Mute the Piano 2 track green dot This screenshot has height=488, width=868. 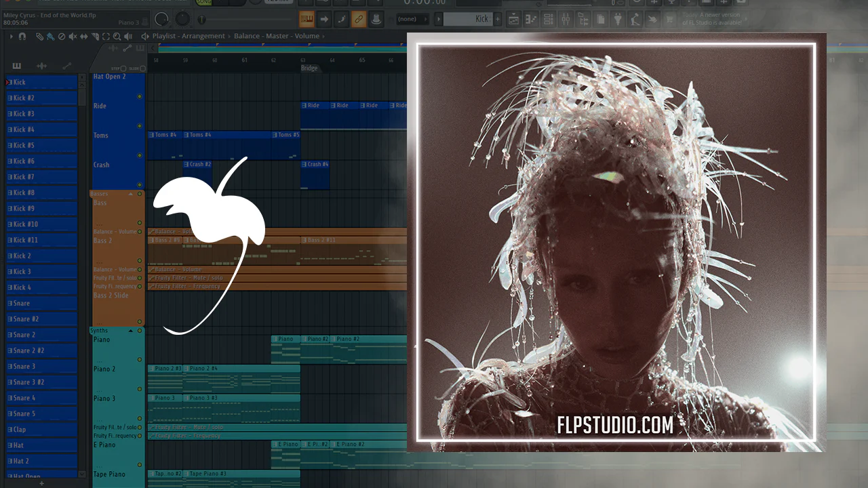click(x=140, y=389)
